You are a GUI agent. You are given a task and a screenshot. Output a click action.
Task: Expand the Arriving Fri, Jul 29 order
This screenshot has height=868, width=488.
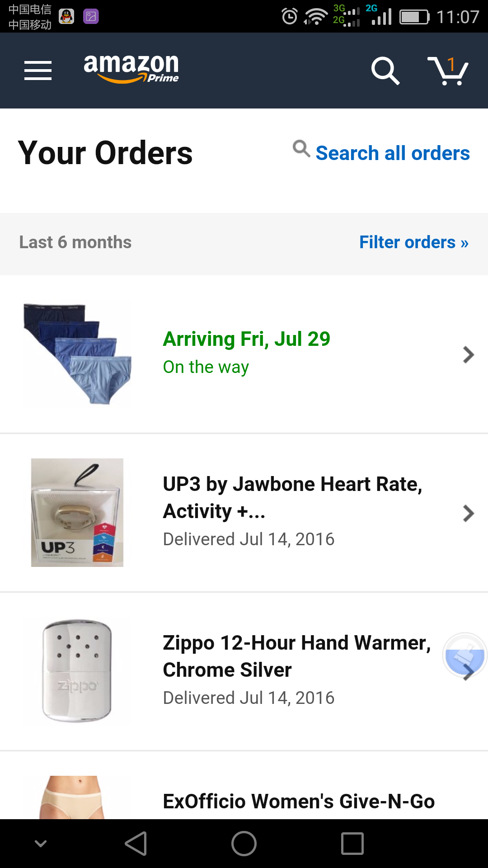coord(468,354)
